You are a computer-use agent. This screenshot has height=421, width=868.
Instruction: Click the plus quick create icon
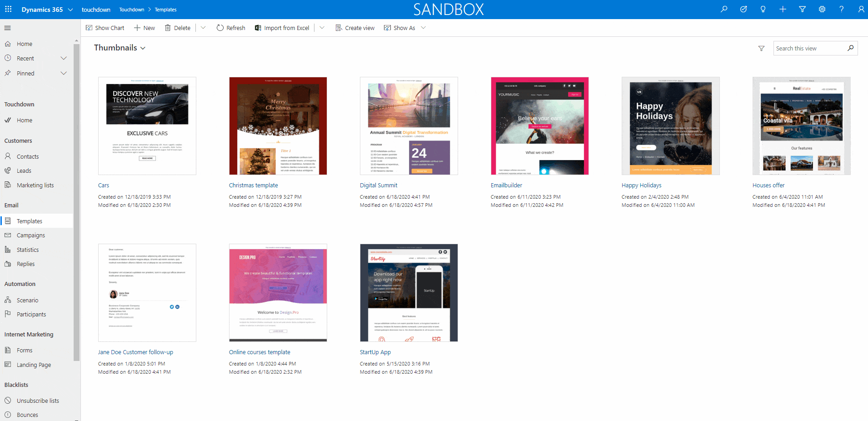[x=783, y=9]
